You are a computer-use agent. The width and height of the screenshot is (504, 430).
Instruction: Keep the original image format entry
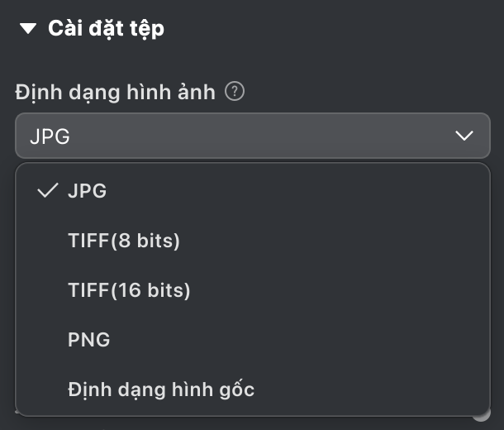[161, 389]
